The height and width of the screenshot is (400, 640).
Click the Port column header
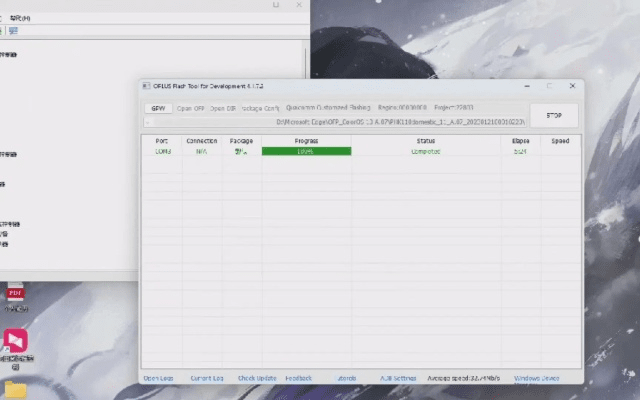(x=162, y=141)
